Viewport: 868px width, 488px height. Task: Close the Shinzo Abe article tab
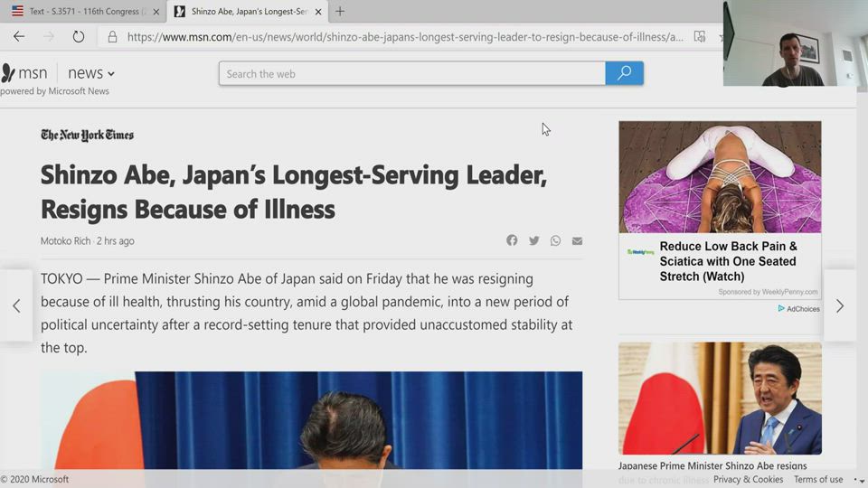[318, 12]
